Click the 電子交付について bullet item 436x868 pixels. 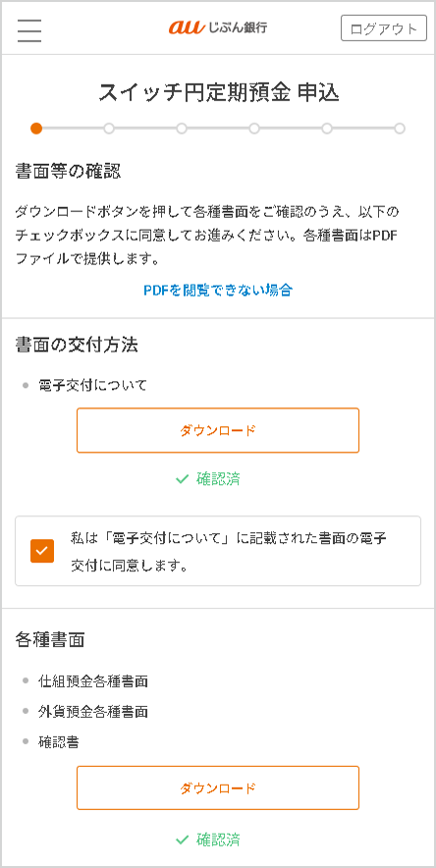click(93, 385)
